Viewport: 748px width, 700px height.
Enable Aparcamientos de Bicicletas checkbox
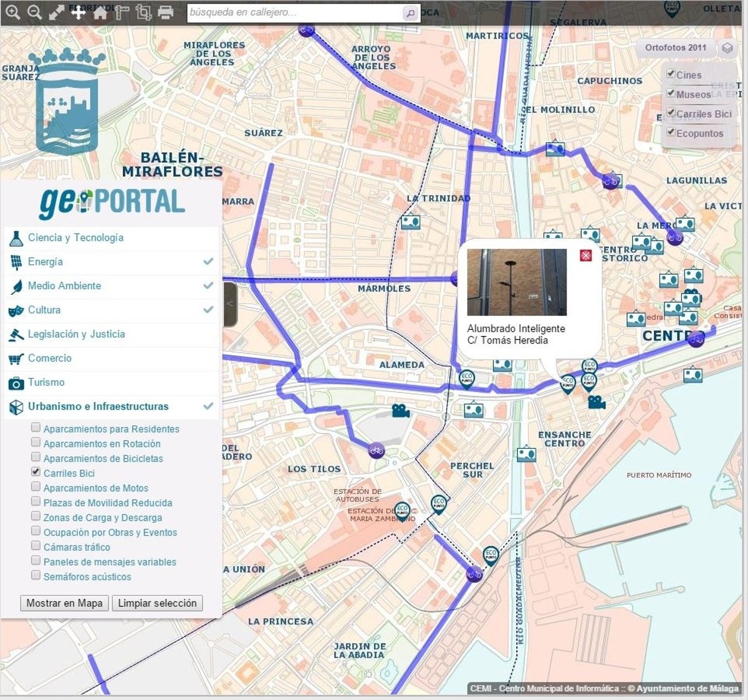coord(36,458)
